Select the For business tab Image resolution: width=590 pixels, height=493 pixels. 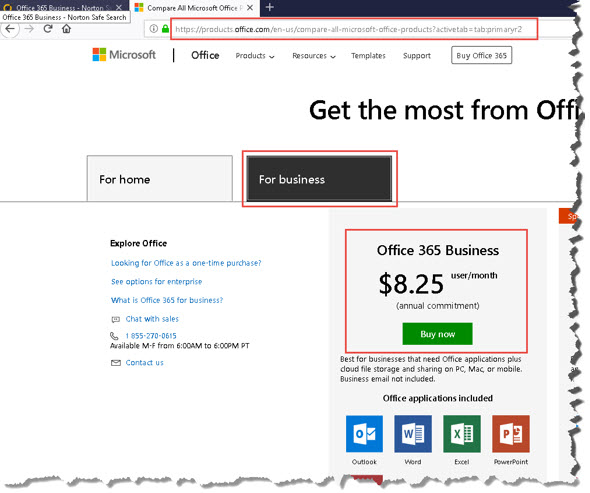point(319,179)
